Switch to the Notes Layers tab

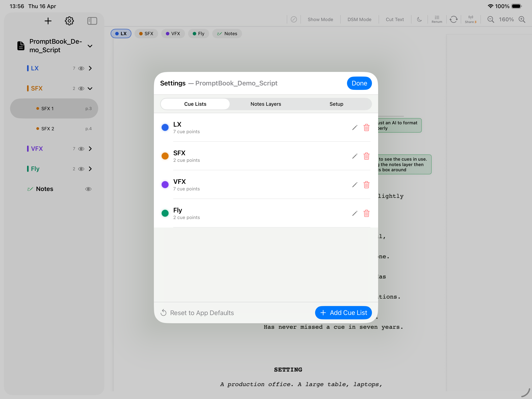click(266, 104)
